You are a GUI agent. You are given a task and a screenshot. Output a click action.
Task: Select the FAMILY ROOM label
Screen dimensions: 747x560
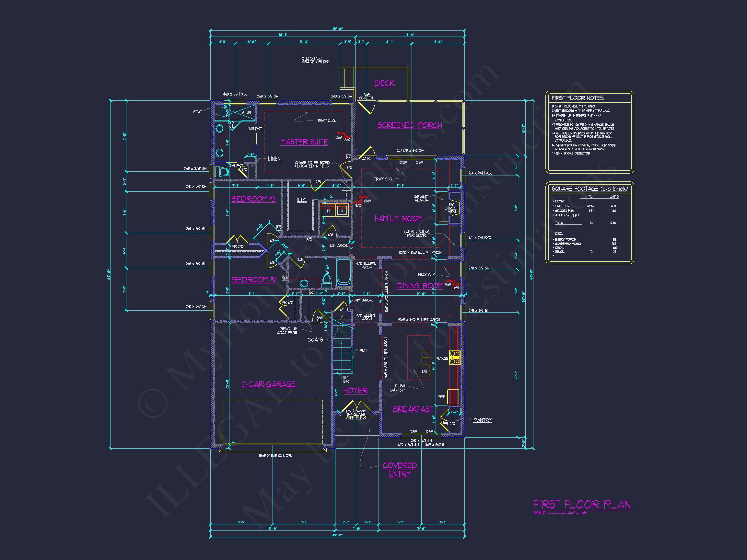398,218
